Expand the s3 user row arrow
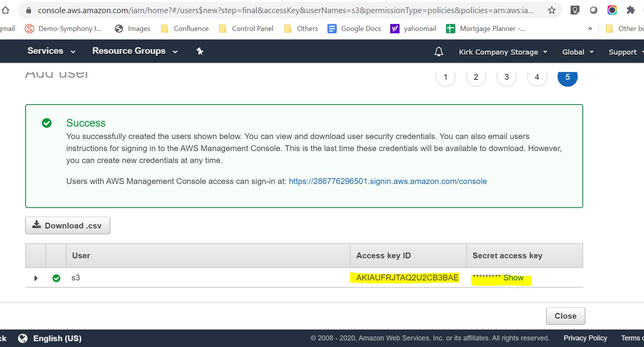The width and height of the screenshot is (644, 347). click(x=36, y=278)
